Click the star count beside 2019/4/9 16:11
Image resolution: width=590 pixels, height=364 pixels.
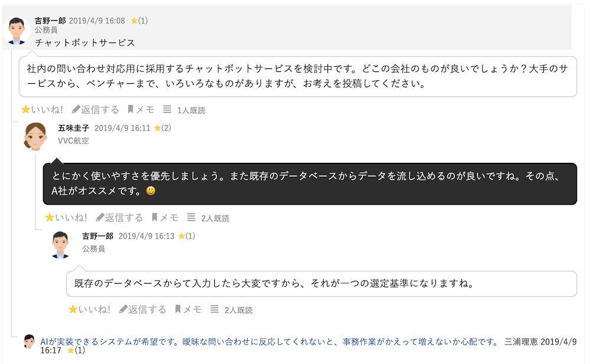coord(163,128)
